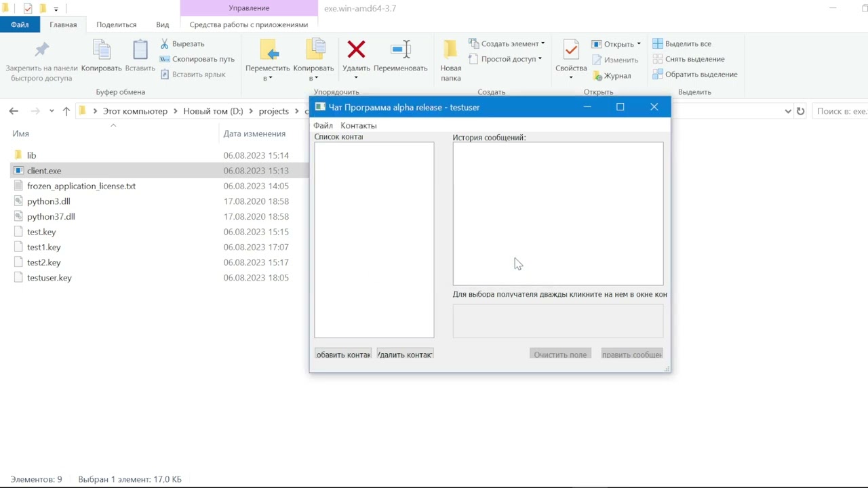The width and height of the screenshot is (868, 488).
Task: Switch to the Поделиться ribbon tab
Action: click(x=116, y=24)
